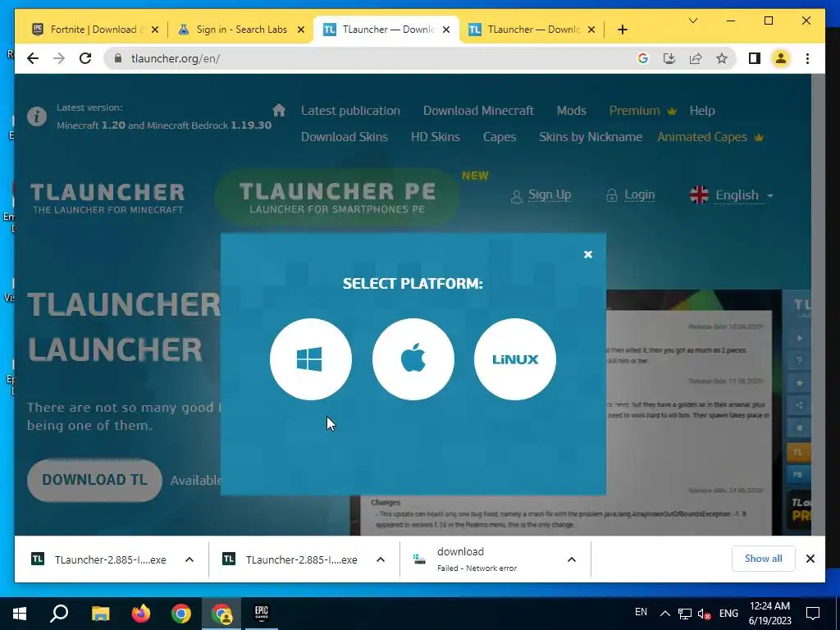Go back with the browser back arrow
This screenshot has height=630, width=840.
(33, 58)
